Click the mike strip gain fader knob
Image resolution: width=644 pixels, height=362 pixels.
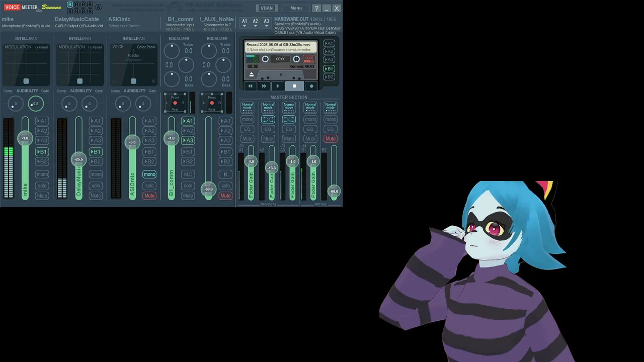coord(25,138)
